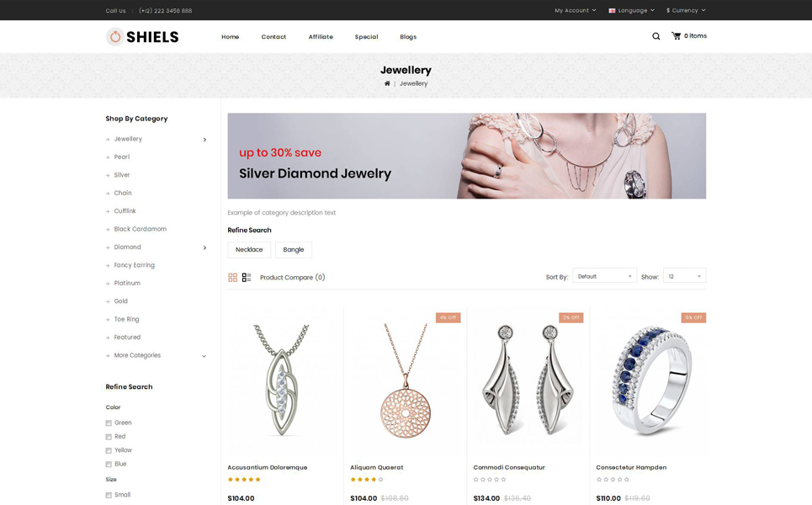This screenshot has width=812, height=505.
Task: Click the Shiels logo
Action: click(x=142, y=37)
